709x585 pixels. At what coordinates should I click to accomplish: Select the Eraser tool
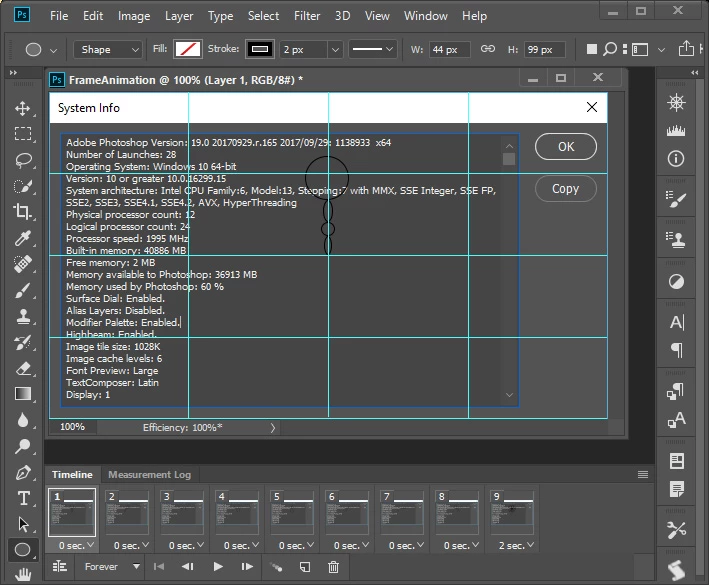(x=23, y=368)
